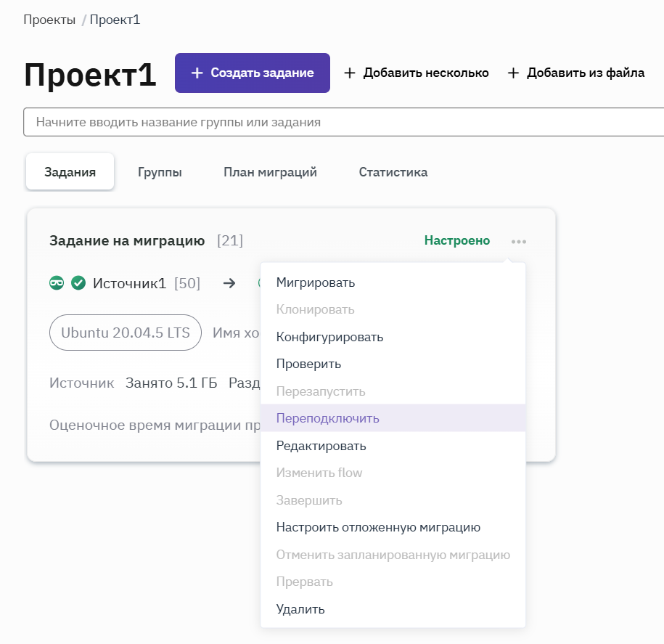Focus the group or task name search field
The image size is (664, 644).
[341, 122]
